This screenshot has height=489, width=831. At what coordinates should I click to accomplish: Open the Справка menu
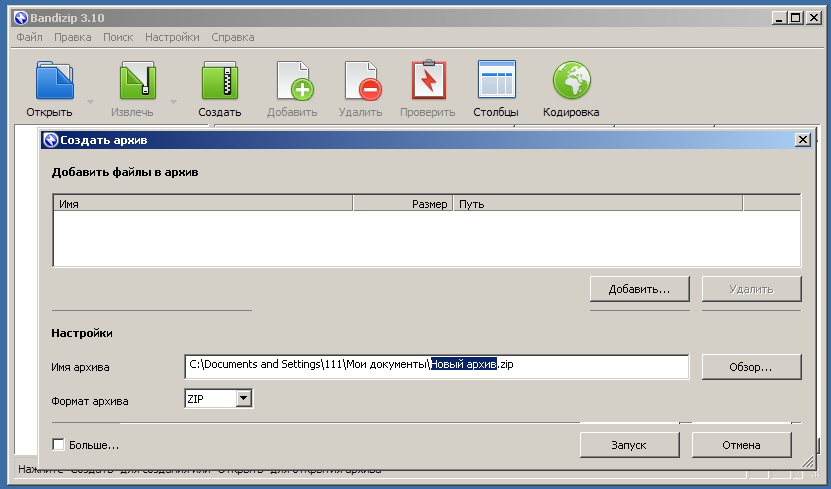point(233,37)
